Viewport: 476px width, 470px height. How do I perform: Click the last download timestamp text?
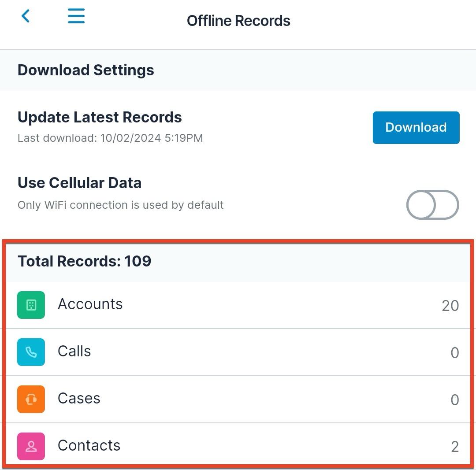point(110,138)
